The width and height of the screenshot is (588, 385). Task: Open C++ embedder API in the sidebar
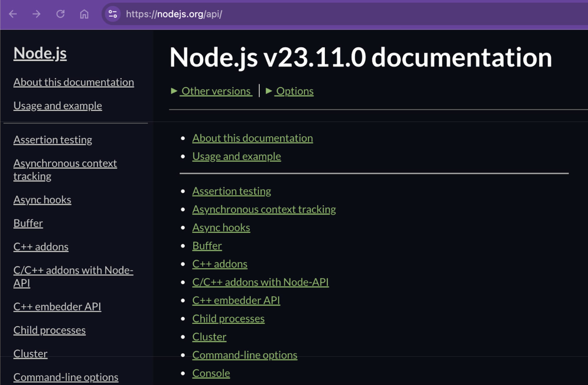[x=57, y=307]
